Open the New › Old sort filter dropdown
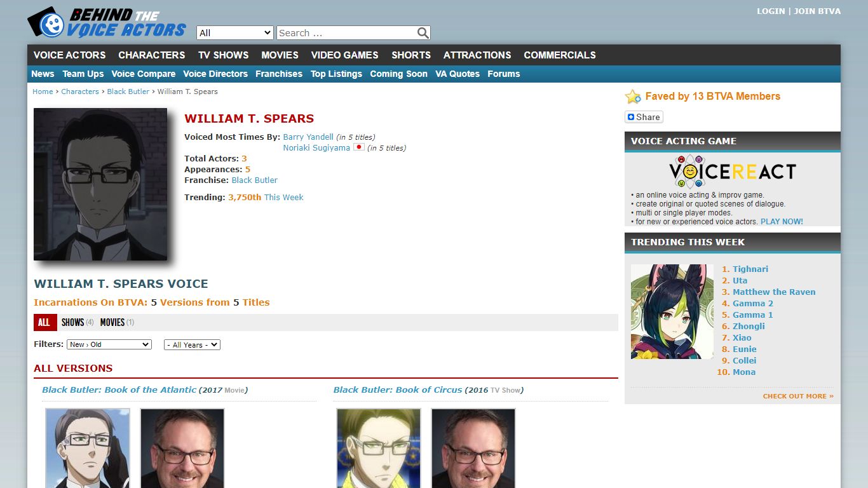The image size is (868, 488). click(109, 344)
